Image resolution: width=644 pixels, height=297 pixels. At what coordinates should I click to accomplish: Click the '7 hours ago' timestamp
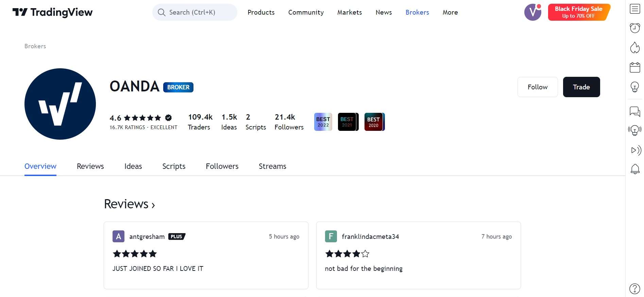point(497,237)
